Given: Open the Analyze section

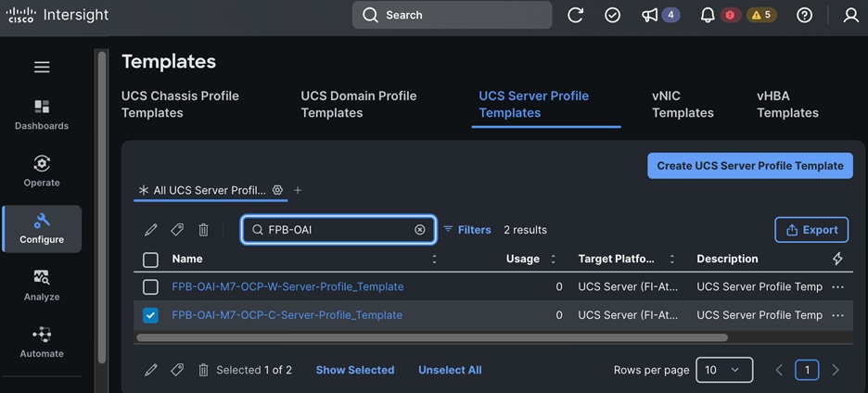Looking at the screenshot, I should point(42,285).
